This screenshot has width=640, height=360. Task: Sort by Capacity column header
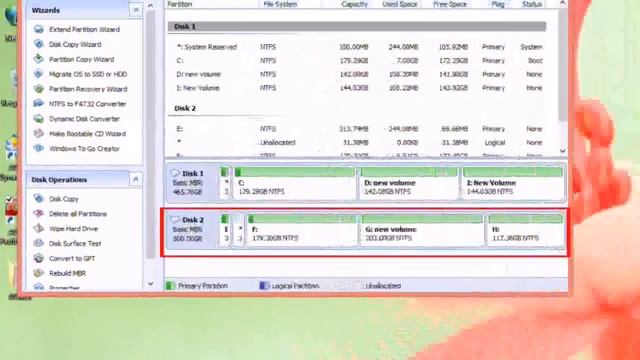pos(354,4)
